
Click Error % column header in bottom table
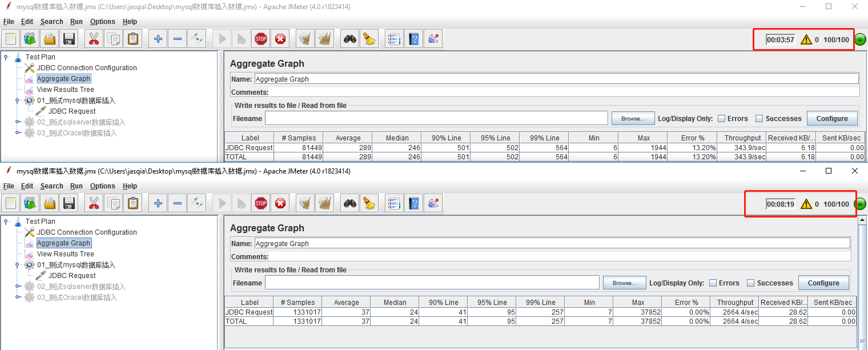click(x=686, y=302)
